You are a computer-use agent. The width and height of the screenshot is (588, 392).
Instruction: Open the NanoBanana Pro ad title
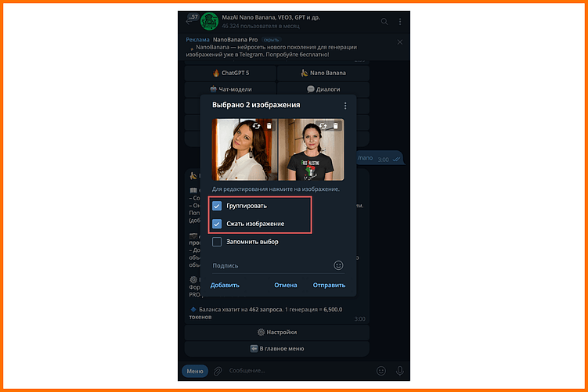[x=235, y=40]
